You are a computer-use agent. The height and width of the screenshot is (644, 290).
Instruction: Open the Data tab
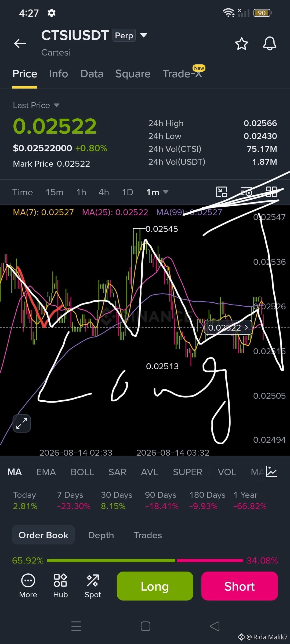[x=92, y=74]
